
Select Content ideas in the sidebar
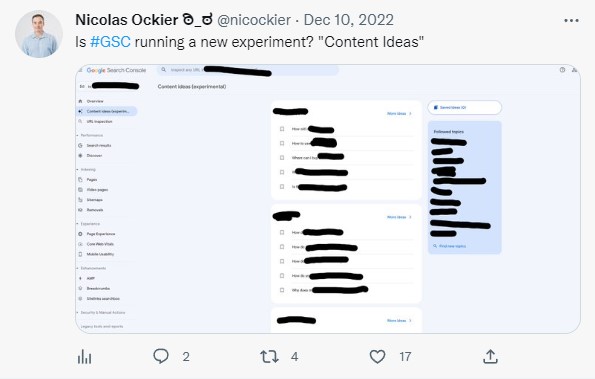click(x=107, y=111)
